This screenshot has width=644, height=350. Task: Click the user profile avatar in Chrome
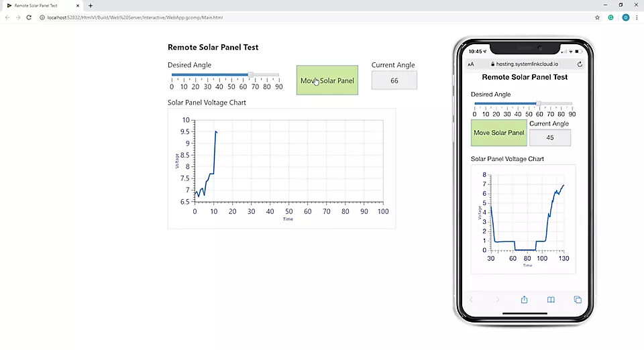(626, 17)
